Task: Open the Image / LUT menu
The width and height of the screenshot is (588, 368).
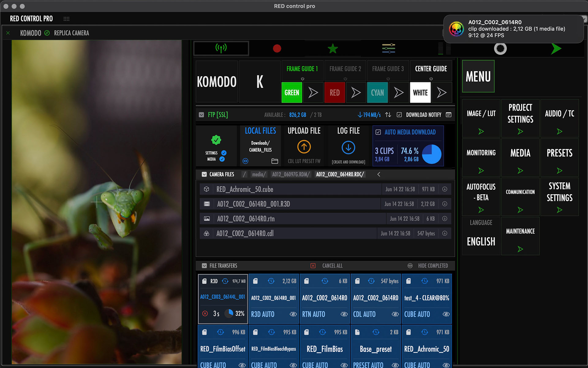Action: [481, 119]
